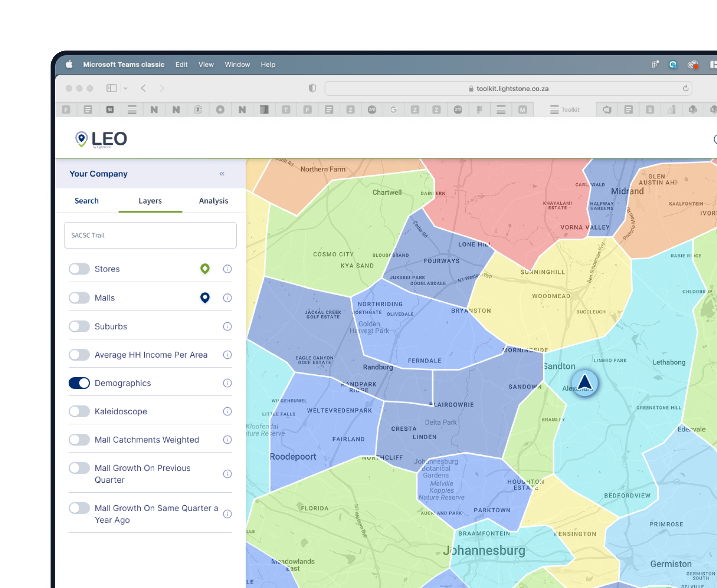Screen dimensions: 717x588
Task: Enable the Mall Catchments Weighted toggle
Action: [79, 440]
